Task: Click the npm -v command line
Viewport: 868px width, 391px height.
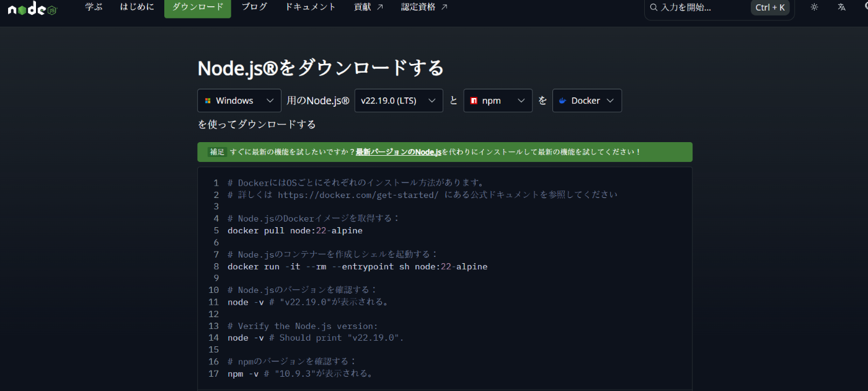Action: coord(300,374)
